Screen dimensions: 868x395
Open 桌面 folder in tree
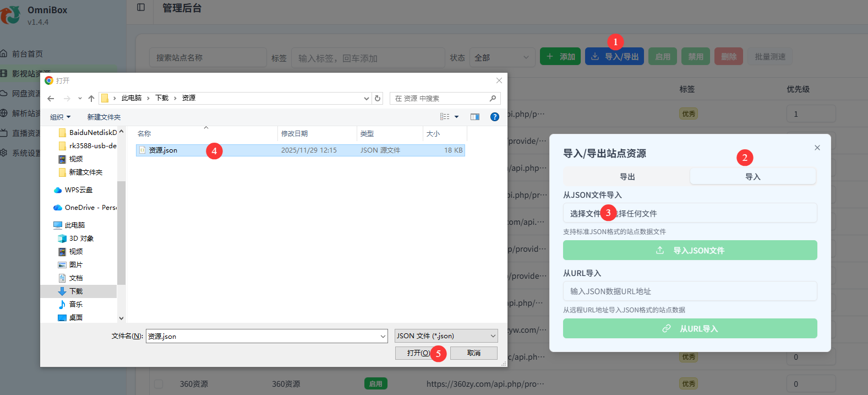click(x=70, y=318)
